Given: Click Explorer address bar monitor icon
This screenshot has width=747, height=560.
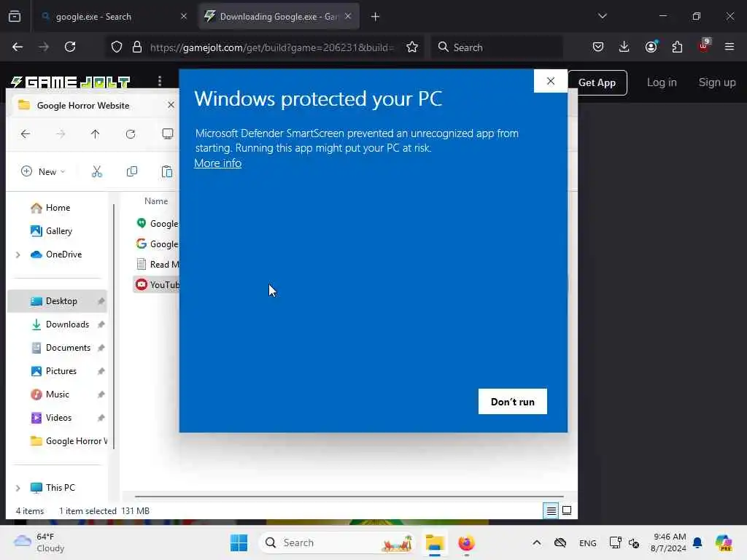Looking at the screenshot, I should (168, 134).
